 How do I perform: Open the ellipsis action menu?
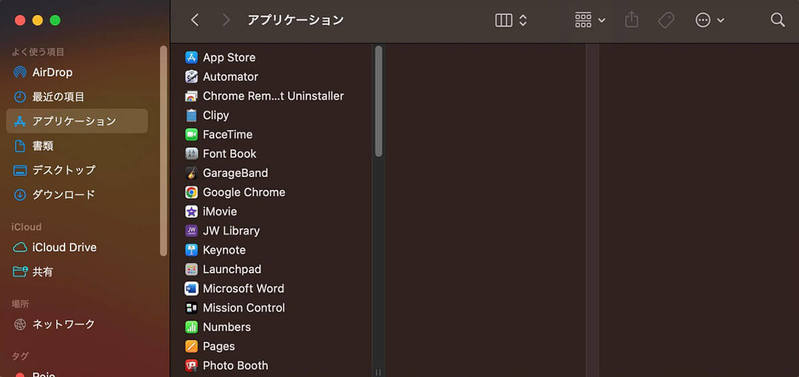[x=709, y=20]
